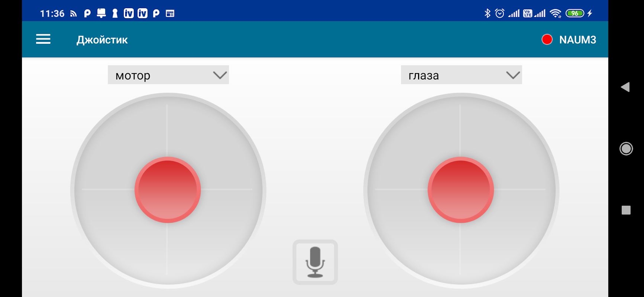
Task: Open the мотор dropdown selector
Action: click(168, 75)
